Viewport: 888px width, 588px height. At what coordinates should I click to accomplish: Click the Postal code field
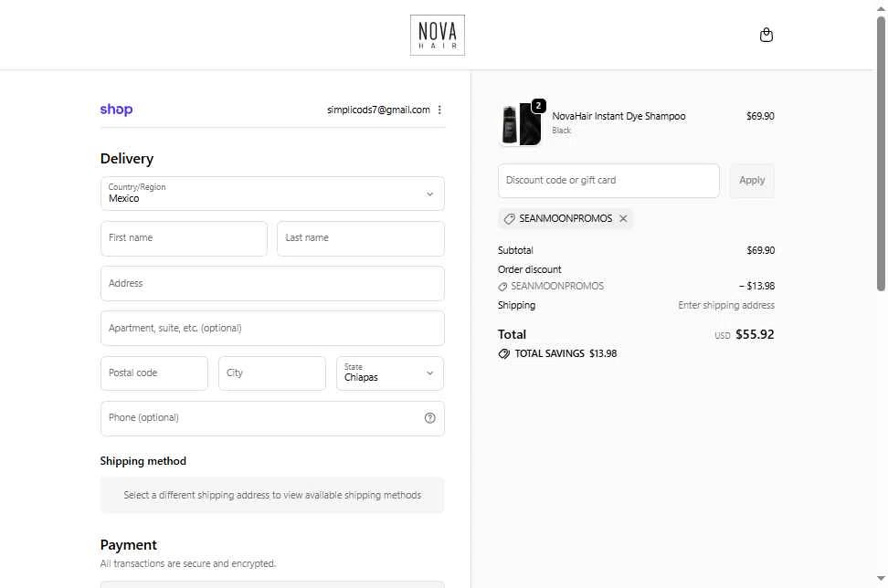pos(154,373)
